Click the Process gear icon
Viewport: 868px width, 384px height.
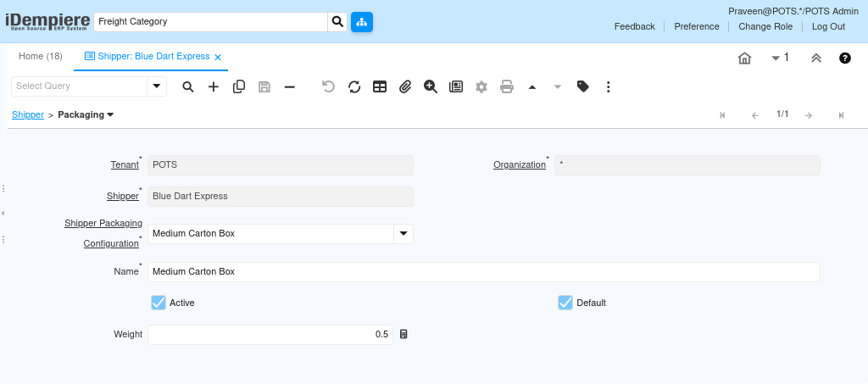pos(481,86)
